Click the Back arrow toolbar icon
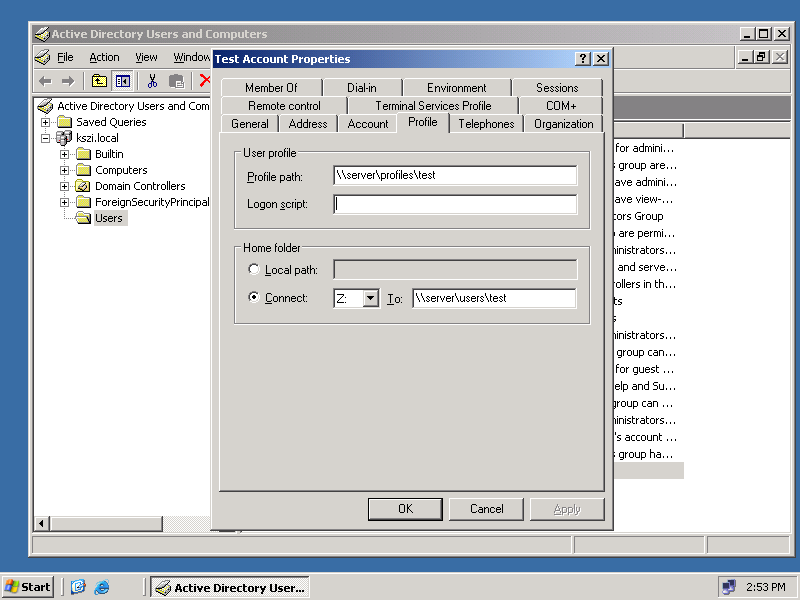The image size is (800, 600). 45,81
